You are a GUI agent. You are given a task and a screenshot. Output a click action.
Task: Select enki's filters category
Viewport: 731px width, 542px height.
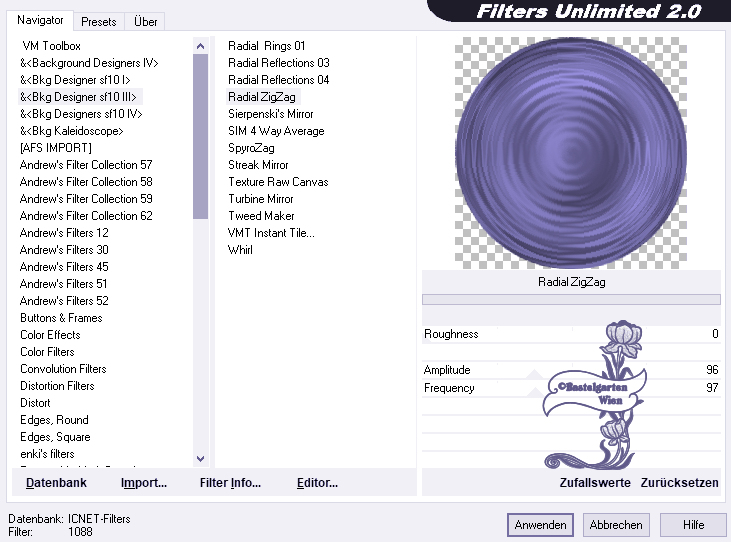point(47,454)
